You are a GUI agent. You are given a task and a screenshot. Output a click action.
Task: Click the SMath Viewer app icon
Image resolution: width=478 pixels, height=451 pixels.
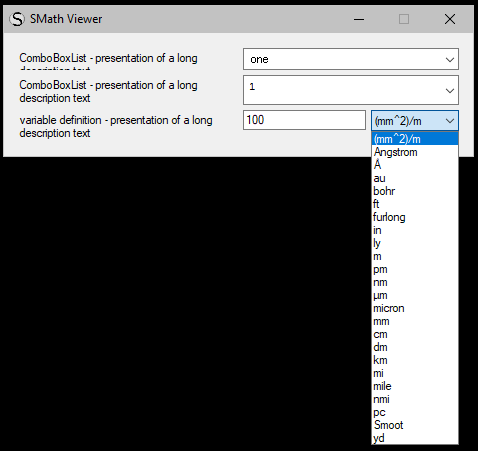17,19
